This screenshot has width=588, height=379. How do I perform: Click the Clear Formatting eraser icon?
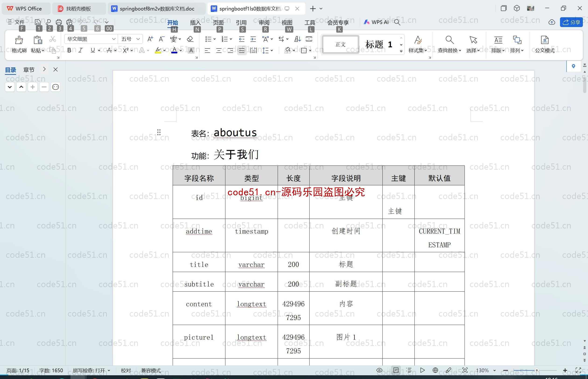[190, 39]
